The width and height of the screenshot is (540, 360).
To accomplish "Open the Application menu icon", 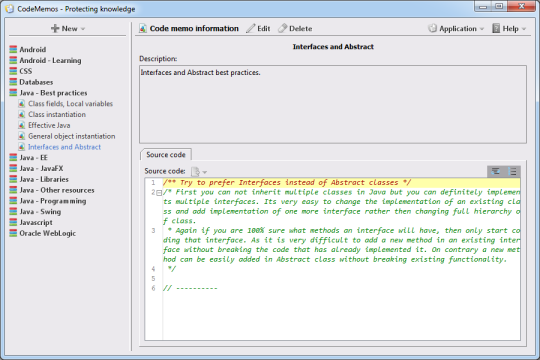I will [x=432, y=28].
